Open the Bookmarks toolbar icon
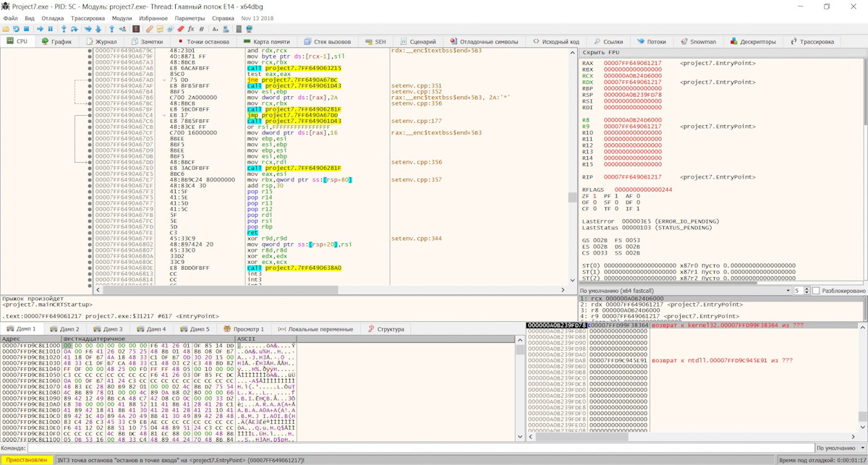The height and width of the screenshot is (465, 868). pyautogui.click(x=180, y=29)
